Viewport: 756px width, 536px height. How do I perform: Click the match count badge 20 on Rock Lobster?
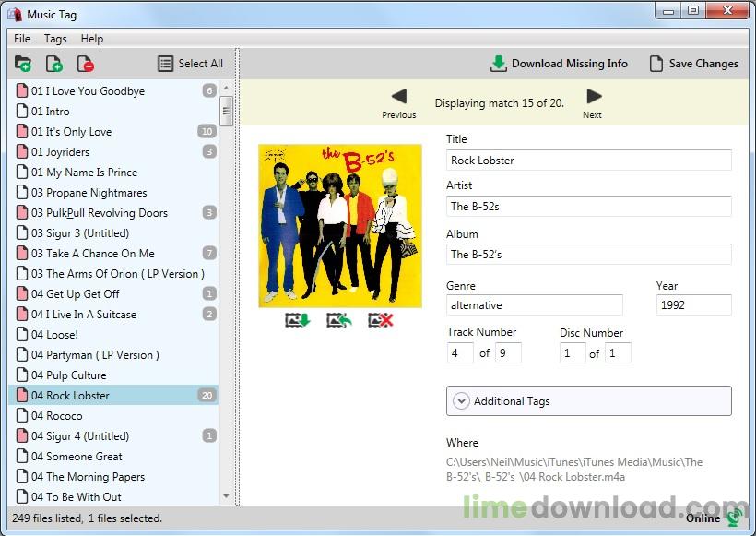(x=207, y=395)
